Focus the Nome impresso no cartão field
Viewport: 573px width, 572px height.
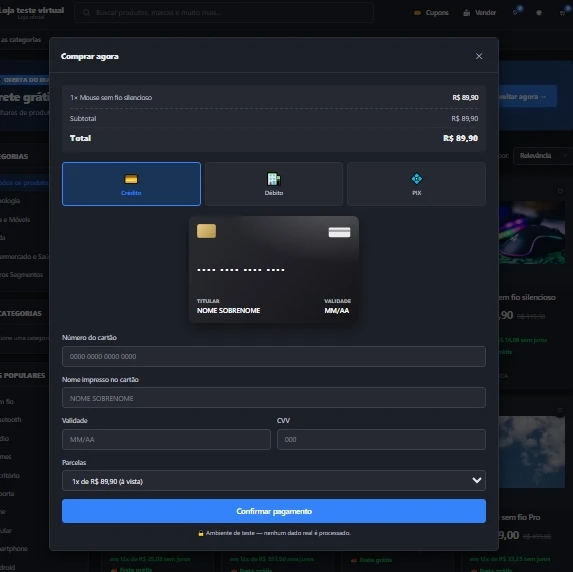(274, 398)
